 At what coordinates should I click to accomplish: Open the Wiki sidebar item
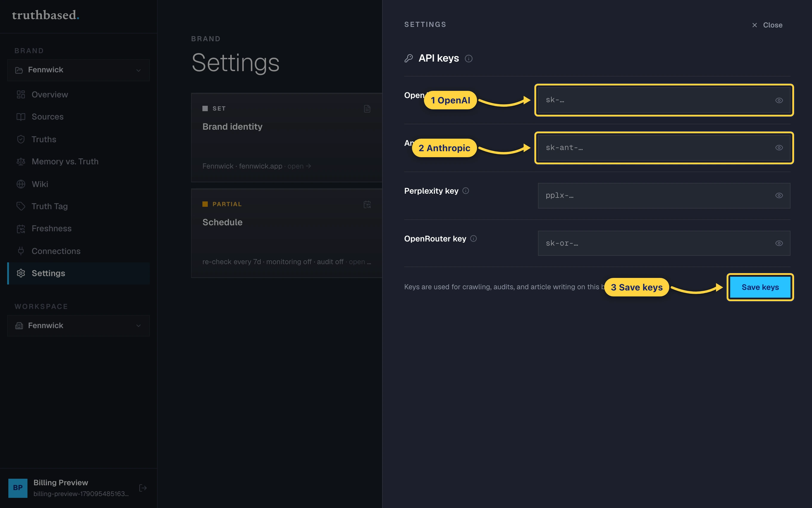[x=79, y=184]
